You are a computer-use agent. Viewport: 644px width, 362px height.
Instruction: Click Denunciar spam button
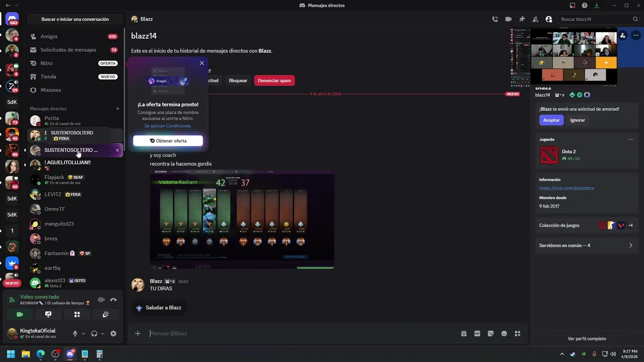click(x=274, y=80)
